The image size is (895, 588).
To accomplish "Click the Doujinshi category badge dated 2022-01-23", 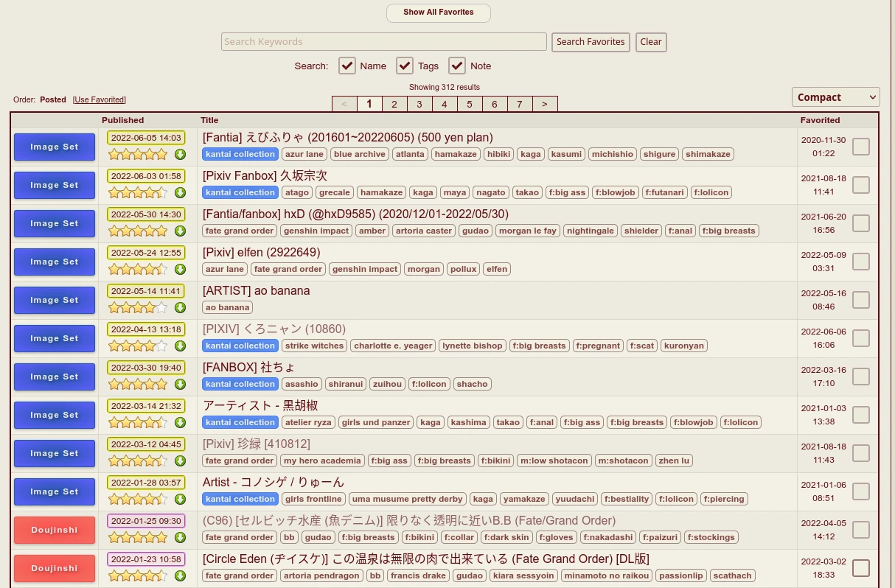I will tap(55, 568).
